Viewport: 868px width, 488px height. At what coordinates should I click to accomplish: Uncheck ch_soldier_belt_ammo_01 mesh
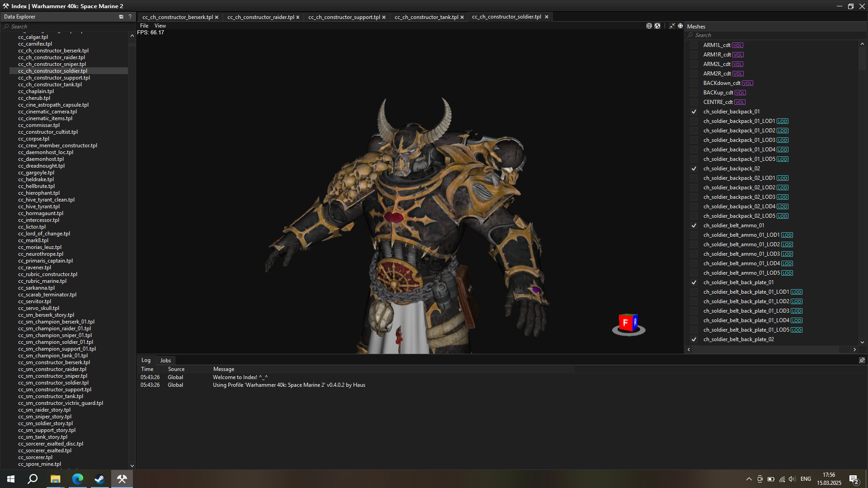694,225
